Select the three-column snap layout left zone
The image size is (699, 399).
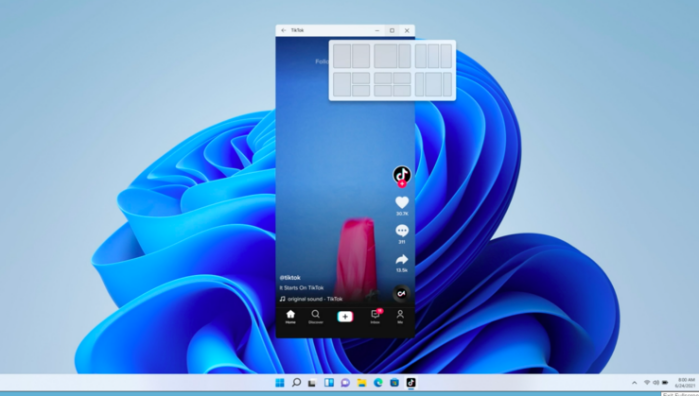(420, 56)
